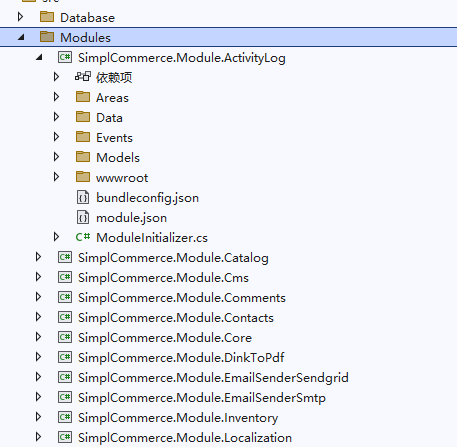The image size is (457, 447).
Task: Expand the ModuleInitializer.cs node
Action: [x=56, y=237]
